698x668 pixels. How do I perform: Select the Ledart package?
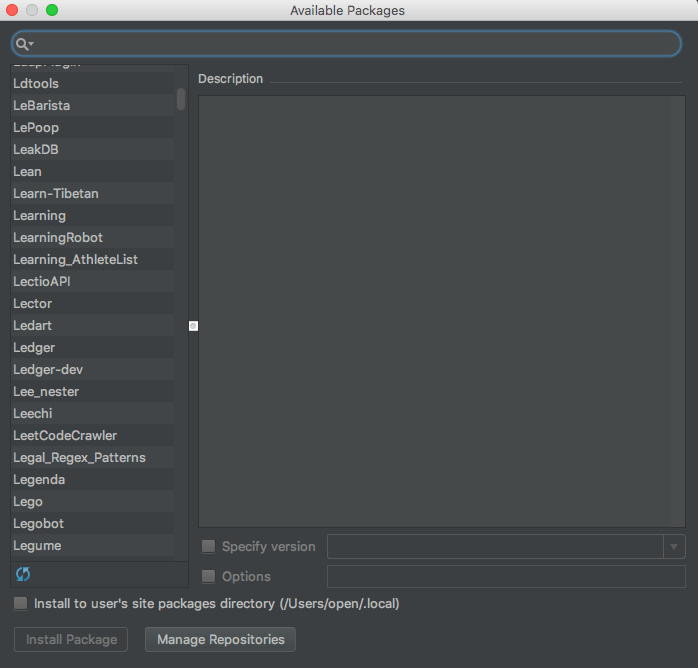click(93, 326)
